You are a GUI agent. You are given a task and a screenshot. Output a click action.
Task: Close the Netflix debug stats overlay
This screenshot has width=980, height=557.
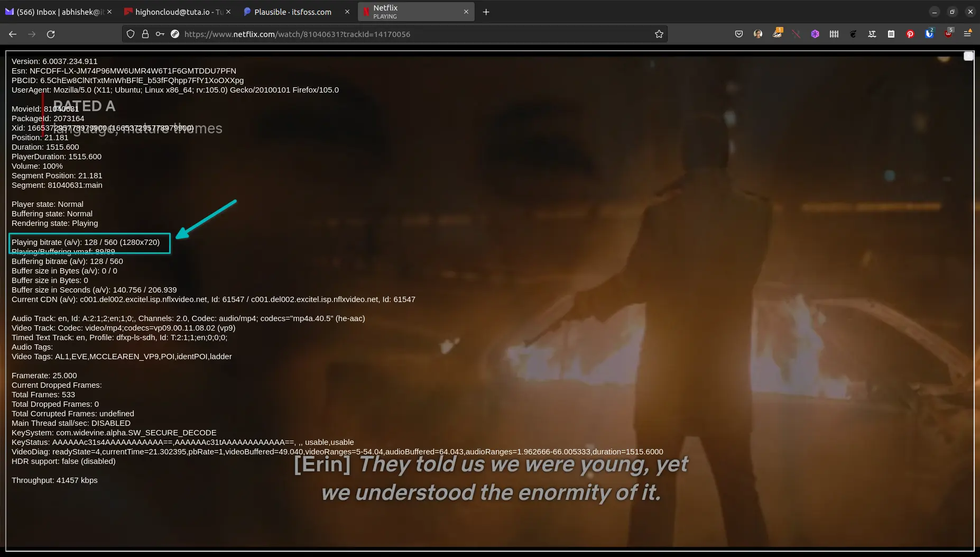pos(968,56)
